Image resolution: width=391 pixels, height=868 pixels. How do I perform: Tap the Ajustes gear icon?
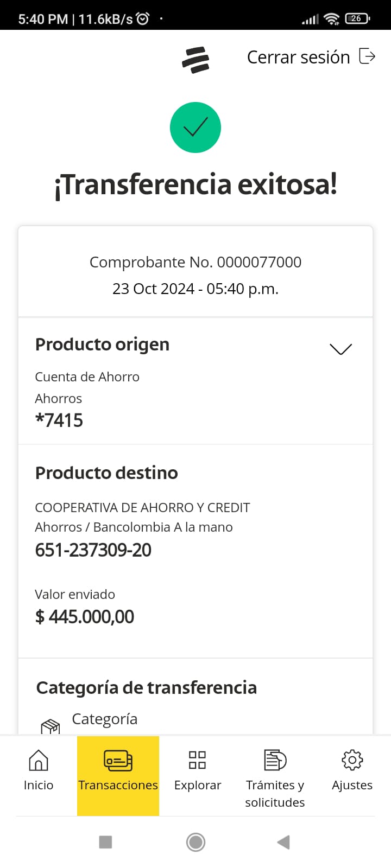(x=352, y=760)
